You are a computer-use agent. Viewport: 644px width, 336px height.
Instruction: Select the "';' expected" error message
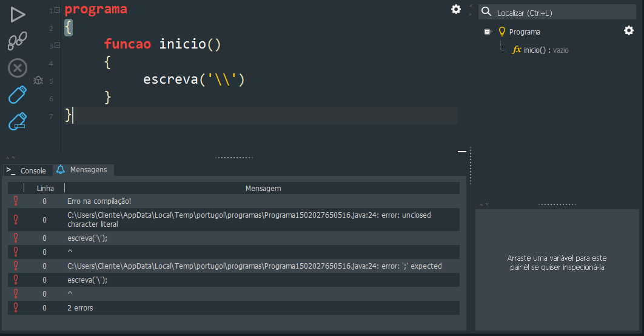click(233, 266)
